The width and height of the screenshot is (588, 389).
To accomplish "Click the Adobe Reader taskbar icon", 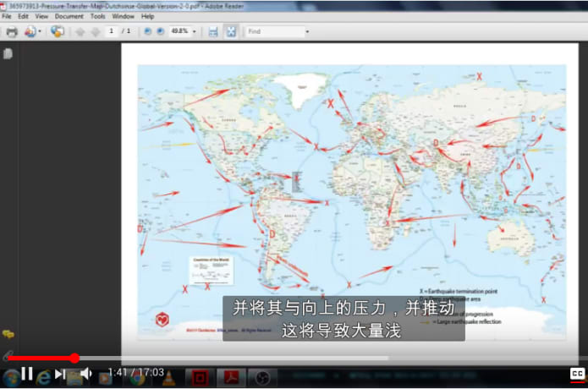I will (231, 378).
